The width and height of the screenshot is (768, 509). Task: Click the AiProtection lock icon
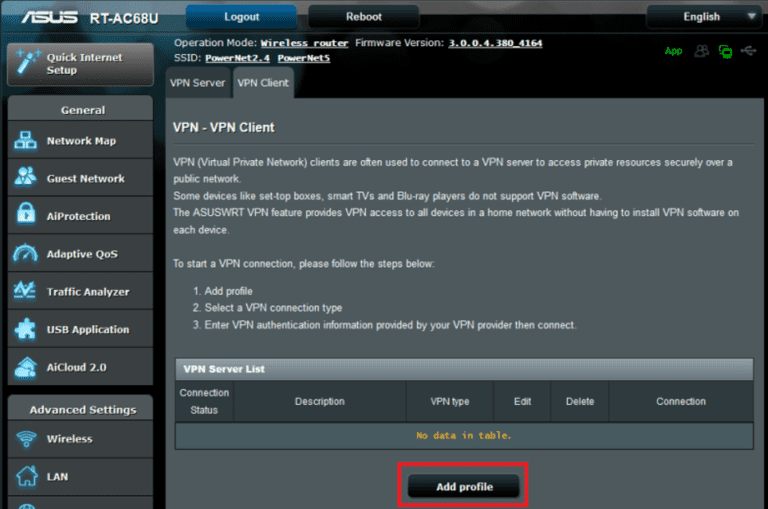tap(25, 215)
